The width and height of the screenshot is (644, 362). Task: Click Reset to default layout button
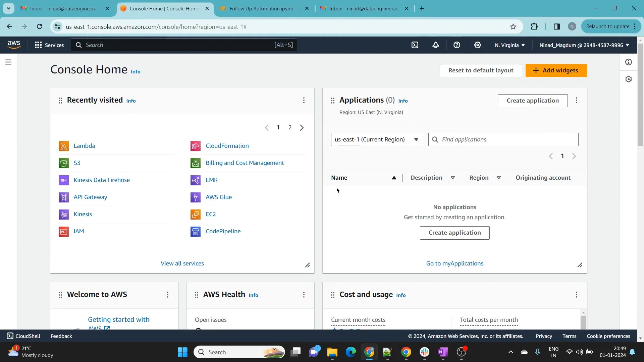[481, 70]
